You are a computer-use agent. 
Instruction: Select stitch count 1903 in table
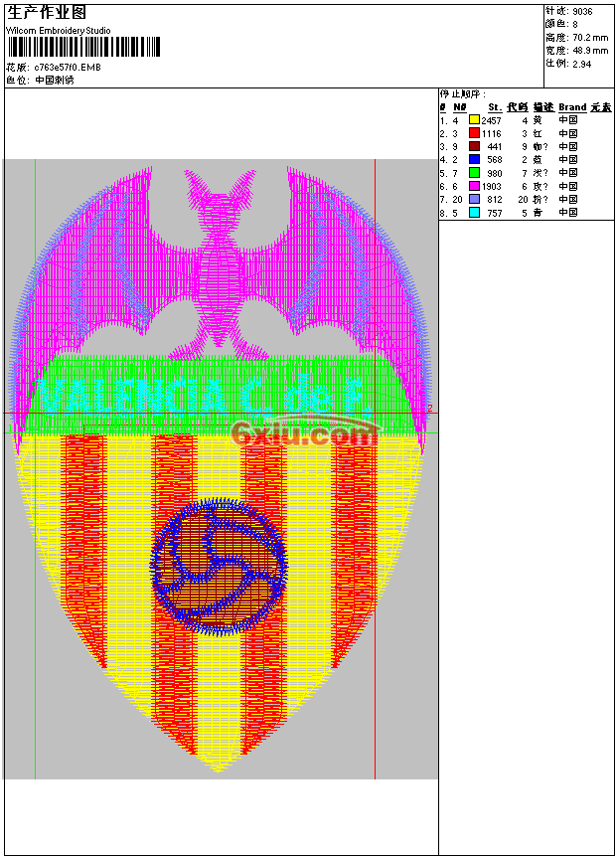coord(491,187)
